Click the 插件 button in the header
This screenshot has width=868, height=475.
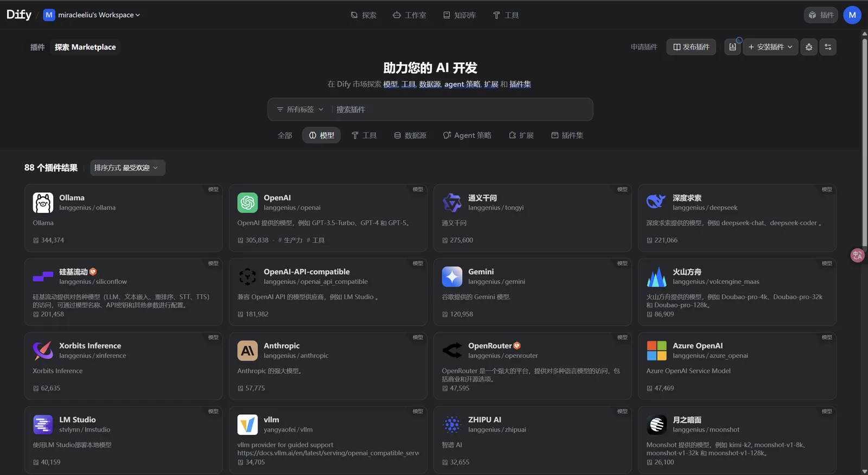pos(821,15)
